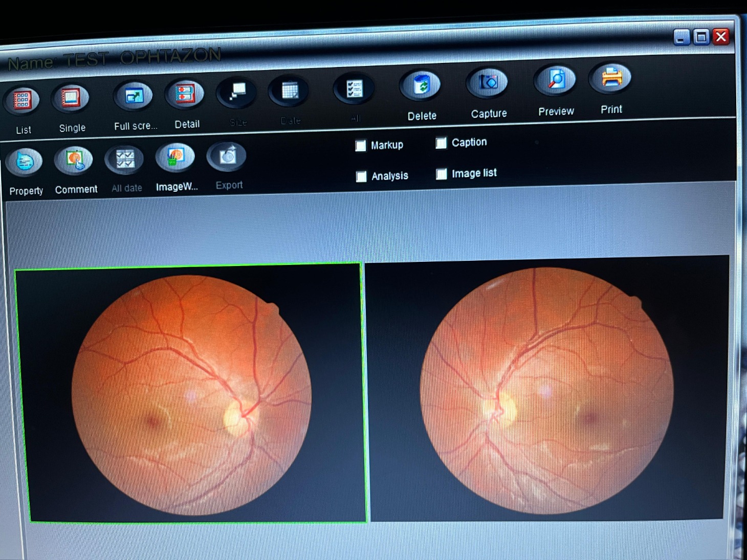Check the Image list option
The image size is (747, 560).
pyautogui.click(x=441, y=174)
